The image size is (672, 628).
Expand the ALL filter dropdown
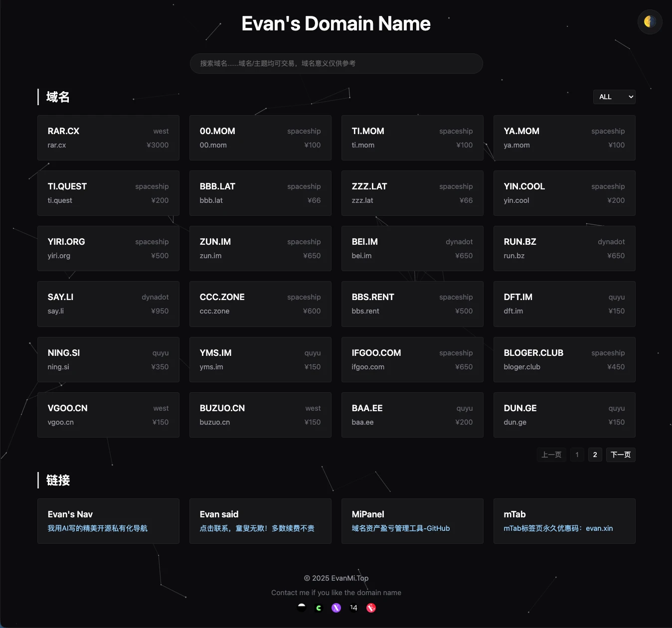(x=614, y=97)
